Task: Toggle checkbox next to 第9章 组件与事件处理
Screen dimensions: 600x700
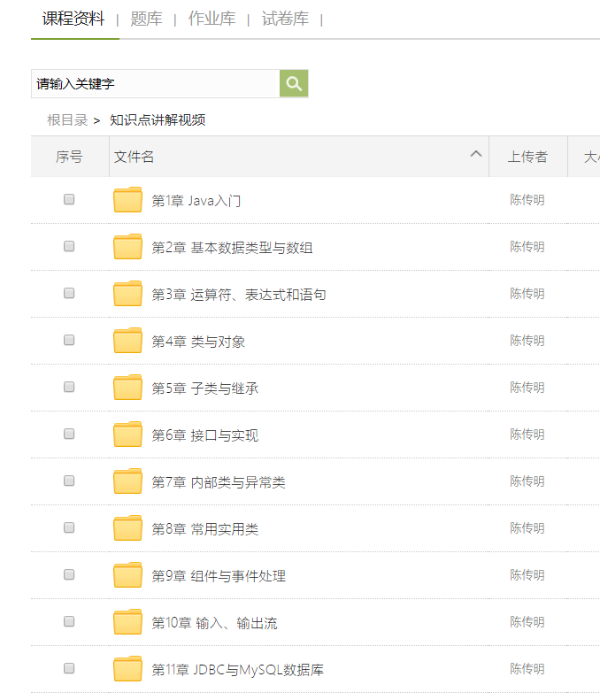Action: click(x=69, y=575)
